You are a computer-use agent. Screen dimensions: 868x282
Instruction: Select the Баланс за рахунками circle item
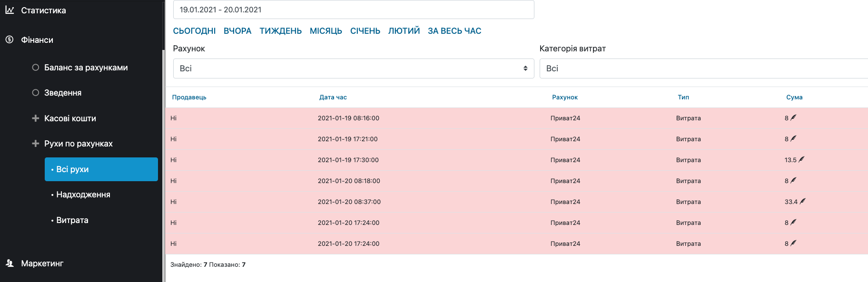[x=35, y=68]
